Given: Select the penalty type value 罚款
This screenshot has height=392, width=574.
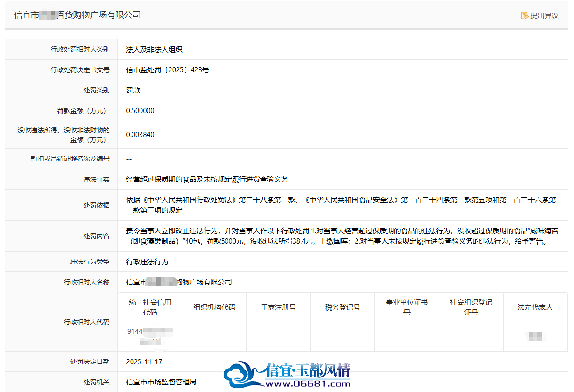Looking at the screenshot, I should 133,90.
